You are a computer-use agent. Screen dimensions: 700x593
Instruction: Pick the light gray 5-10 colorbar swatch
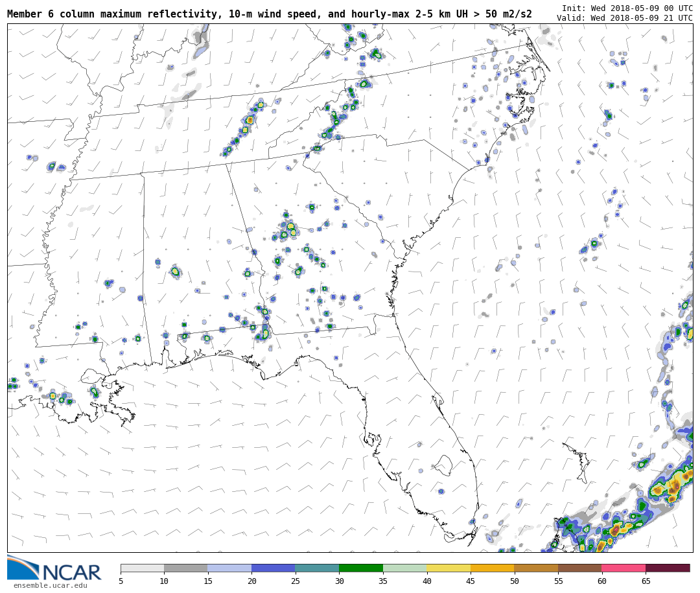[142, 568]
